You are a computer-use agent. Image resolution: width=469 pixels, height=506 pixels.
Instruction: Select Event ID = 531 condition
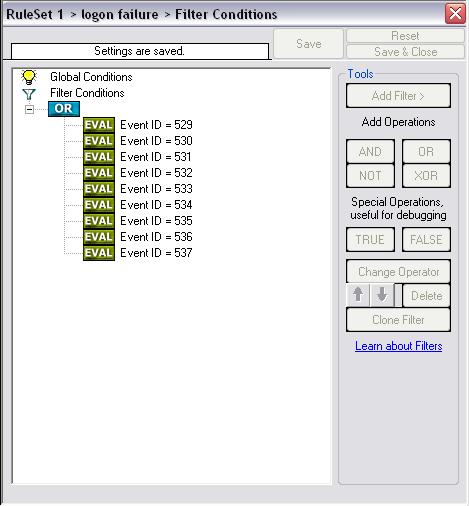[156, 157]
